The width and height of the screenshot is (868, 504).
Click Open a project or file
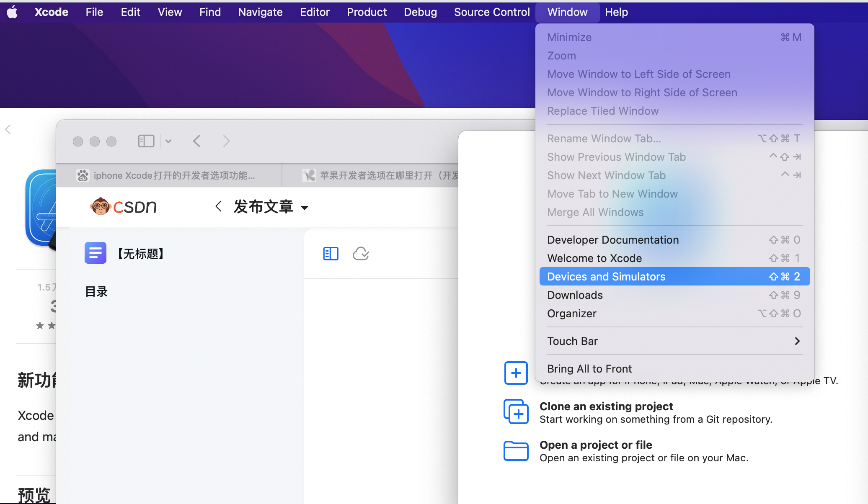(596, 445)
